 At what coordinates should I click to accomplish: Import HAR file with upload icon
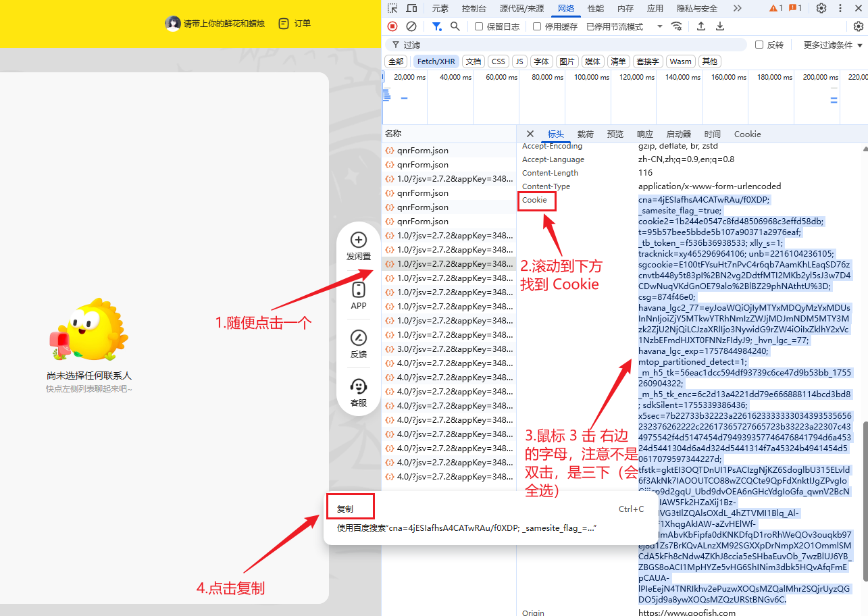click(x=701, y=26)
